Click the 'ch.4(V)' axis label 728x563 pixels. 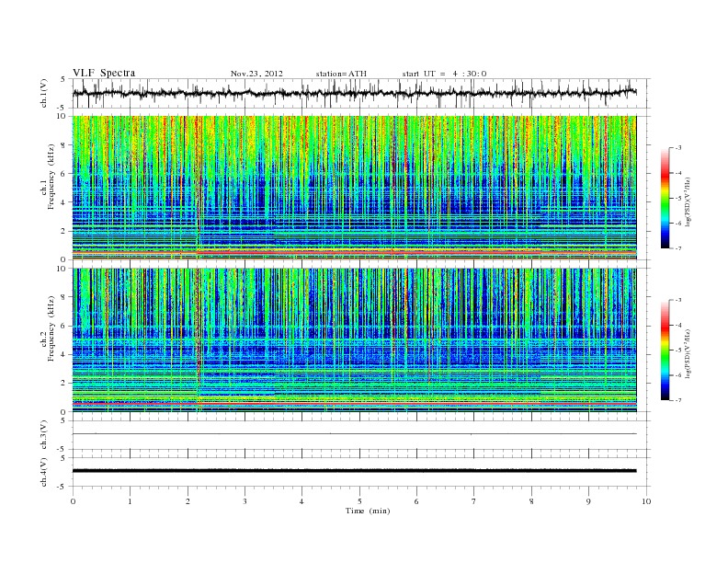pyautogui.click(x=43, y=472)
